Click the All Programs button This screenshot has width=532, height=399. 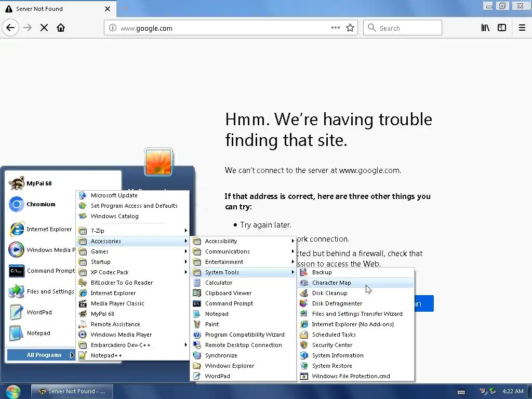(x=41, y=355)
